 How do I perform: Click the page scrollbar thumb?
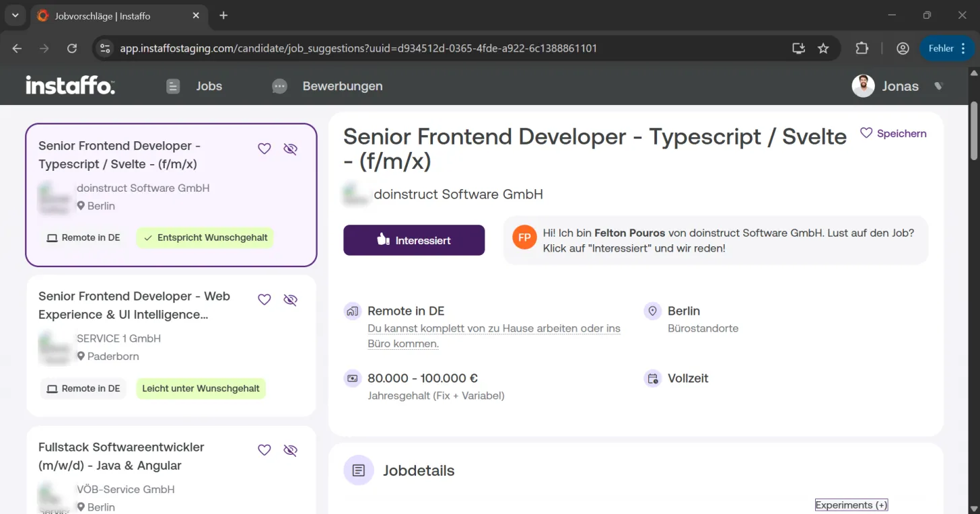tap(973, 131)
